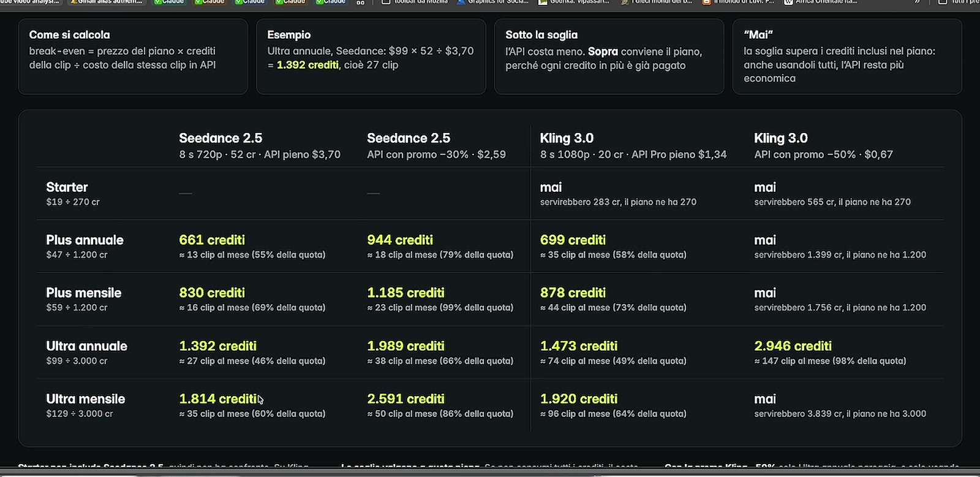The height and width of the screenshot is (477, 980).
Task: Click "≈ 74 clip al mese (49% della quota)"
Action: point(613,361)
